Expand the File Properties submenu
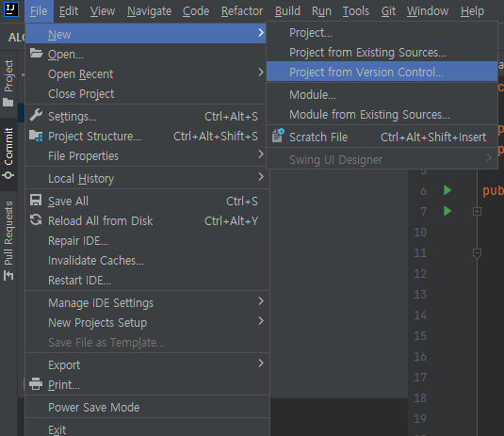This screenshot has height=436, width=504. (147, 155)
